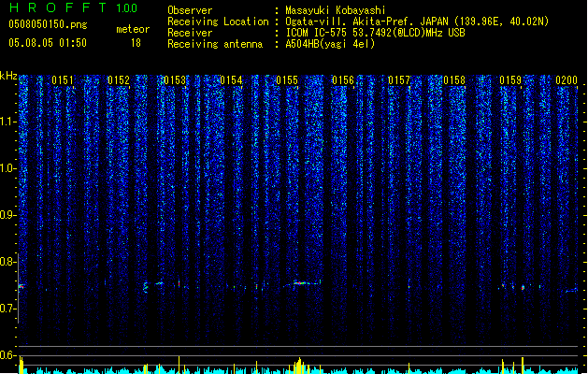Click the Receiving antenna label
The height and width of the screenshot is (374, 588).
click(x=215, y=44)
